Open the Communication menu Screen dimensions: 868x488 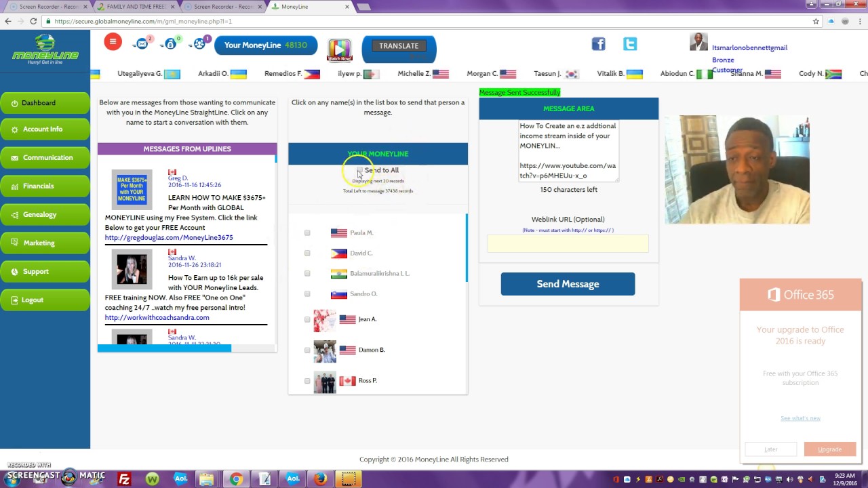point(45,157)
